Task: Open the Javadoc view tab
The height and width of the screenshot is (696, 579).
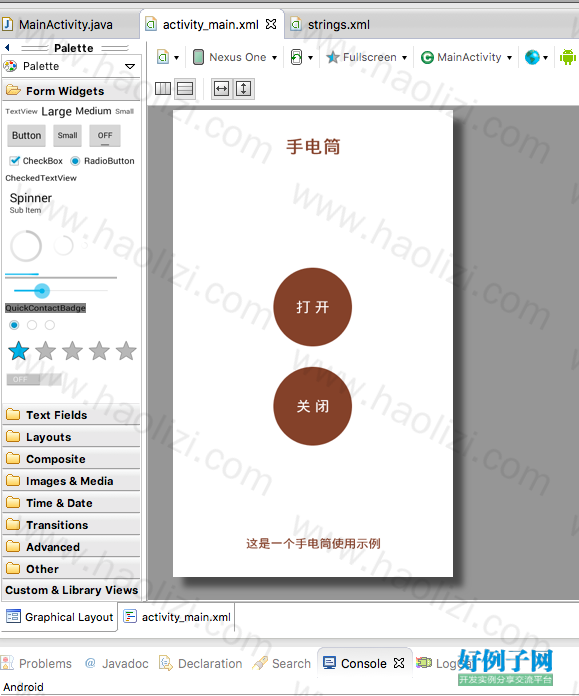Action: coord(117,663)
